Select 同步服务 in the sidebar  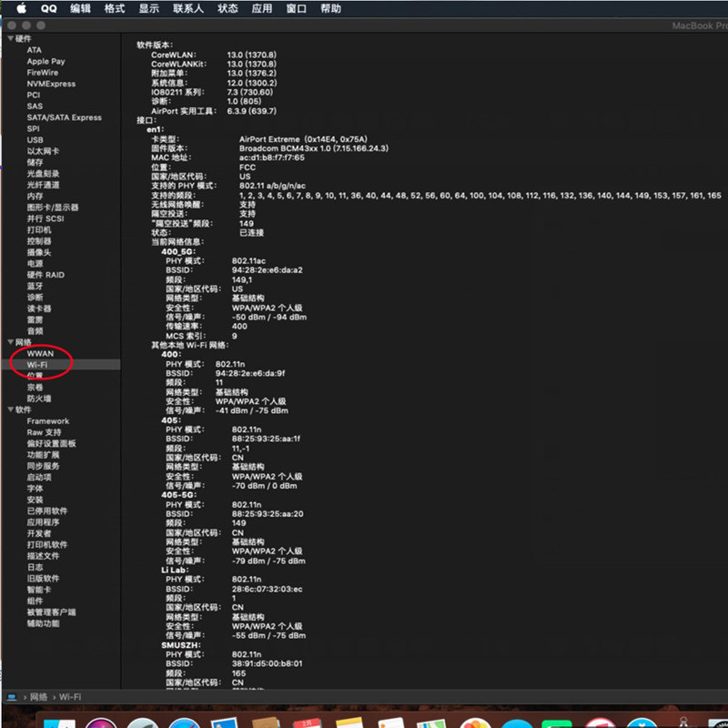coord(43,466)
